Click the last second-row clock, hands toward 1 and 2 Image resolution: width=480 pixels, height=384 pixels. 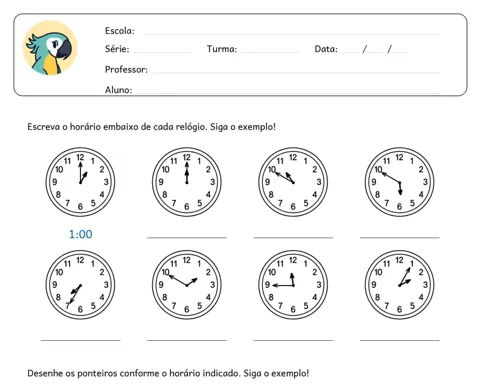pyautogui.click(x=399, y=285)
